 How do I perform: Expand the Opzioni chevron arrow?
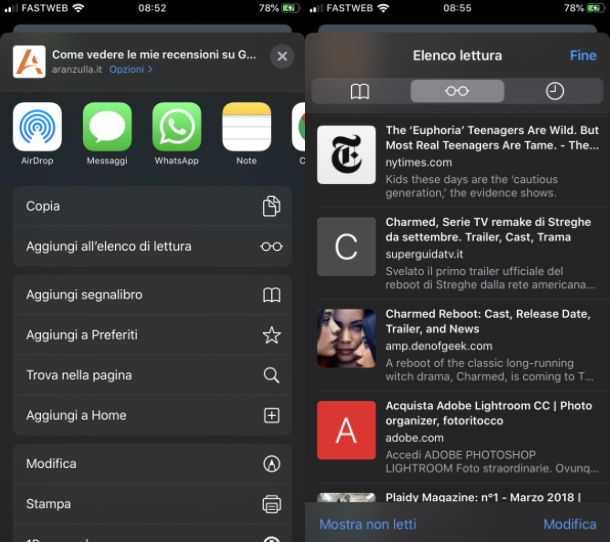coord(150,70)
